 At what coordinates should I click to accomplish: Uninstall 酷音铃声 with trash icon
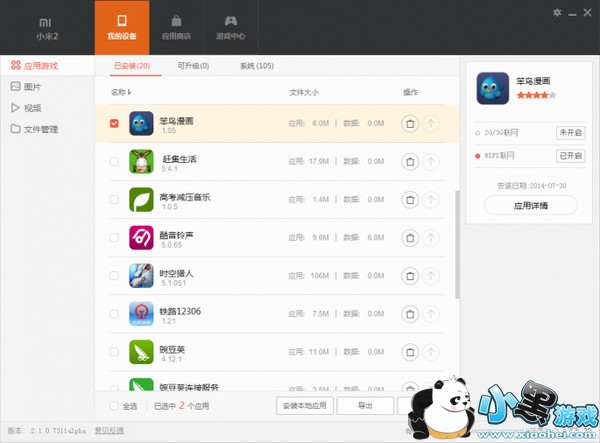(x=410, y=238)
